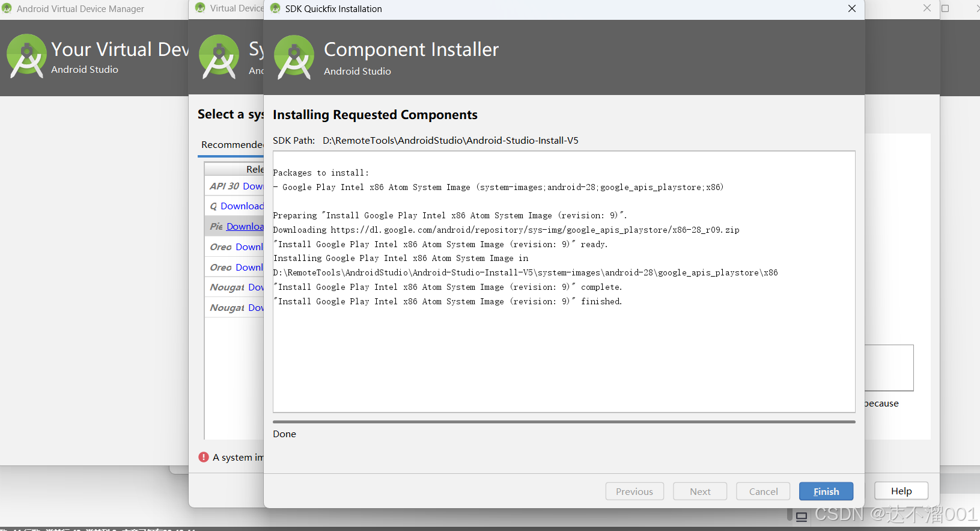Click the Download link in the second Nougat row
The height and width of the screenshot is (531, 980).
[x=256, y=308]
